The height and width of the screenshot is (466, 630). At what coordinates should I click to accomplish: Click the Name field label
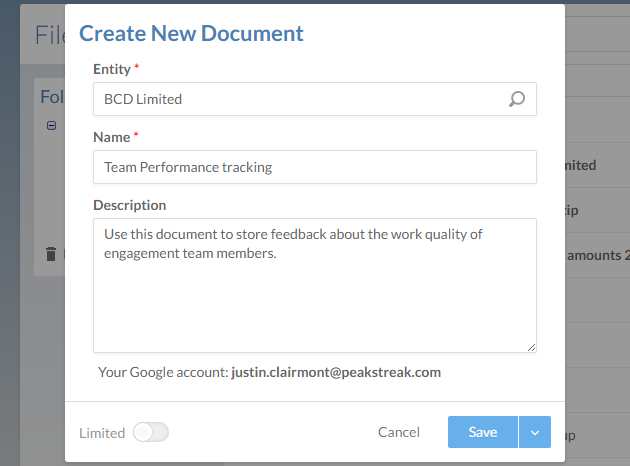[x=113, y=136]
